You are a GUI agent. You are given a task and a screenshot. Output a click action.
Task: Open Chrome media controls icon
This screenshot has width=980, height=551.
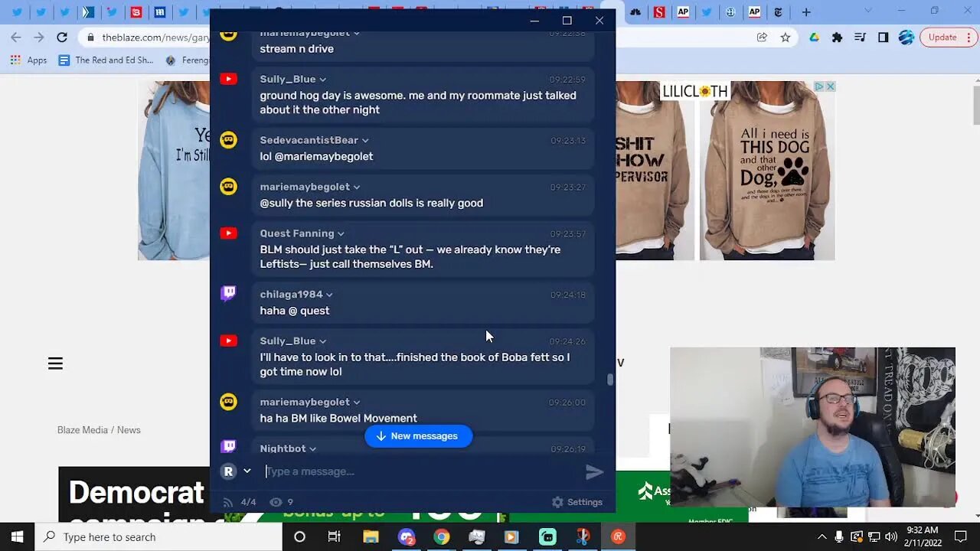pyautogui.click(x=860, y=37)
